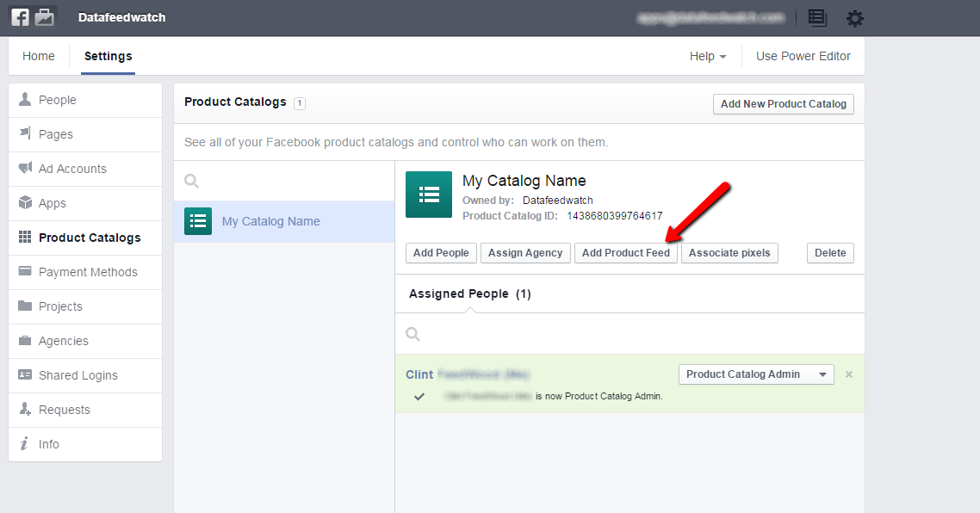The height and width of the screenshot is (513, 980).
Task: Open the Help dropdown menu
Action: 708,56
